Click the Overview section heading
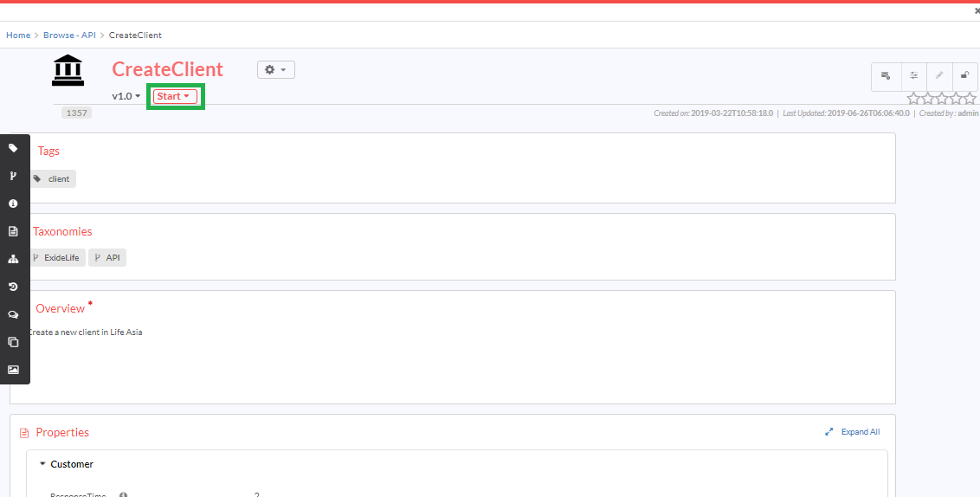Image resolution: width=980 pixels, height=497 pixels. point(60,308)
